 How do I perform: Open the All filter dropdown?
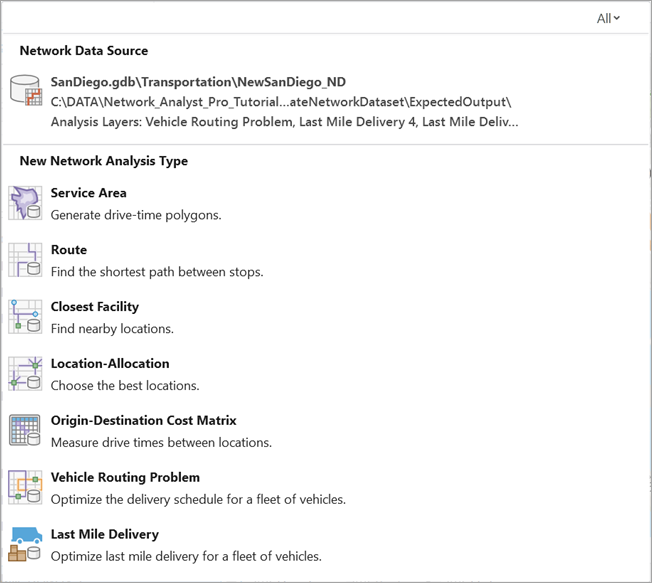(x=608, y=18)
